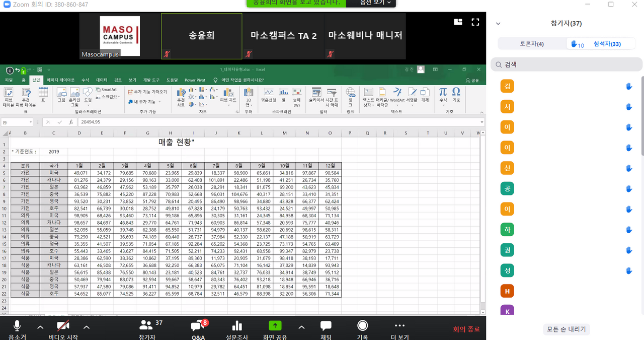Switch to the 토론자(4) tab
The width and height of the screenshot is (644, 340).
tap(531, 44)
